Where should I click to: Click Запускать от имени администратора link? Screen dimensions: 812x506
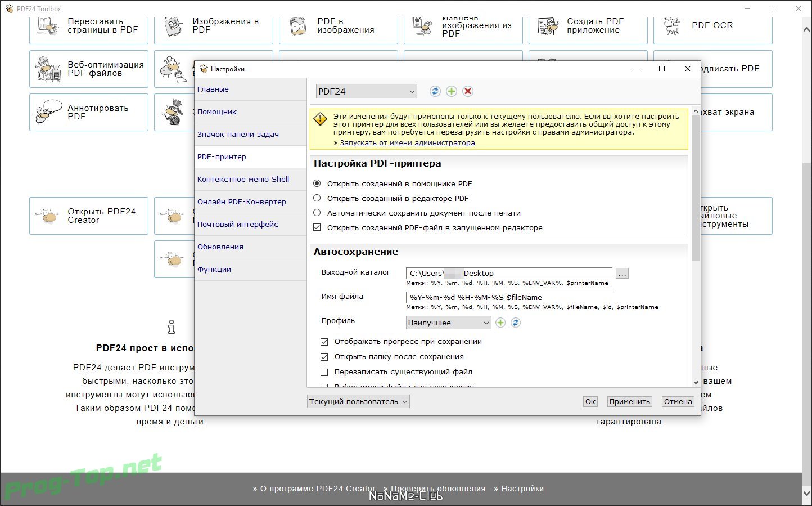click(x=407, y=143)
